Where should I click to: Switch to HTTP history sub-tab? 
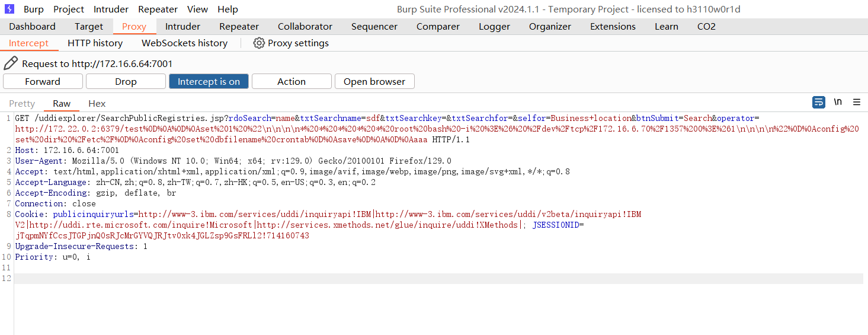point(95,43)
